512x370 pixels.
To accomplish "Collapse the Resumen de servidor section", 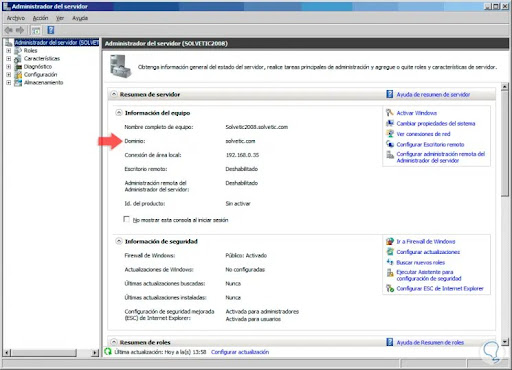I will click(x=114, y=94).
